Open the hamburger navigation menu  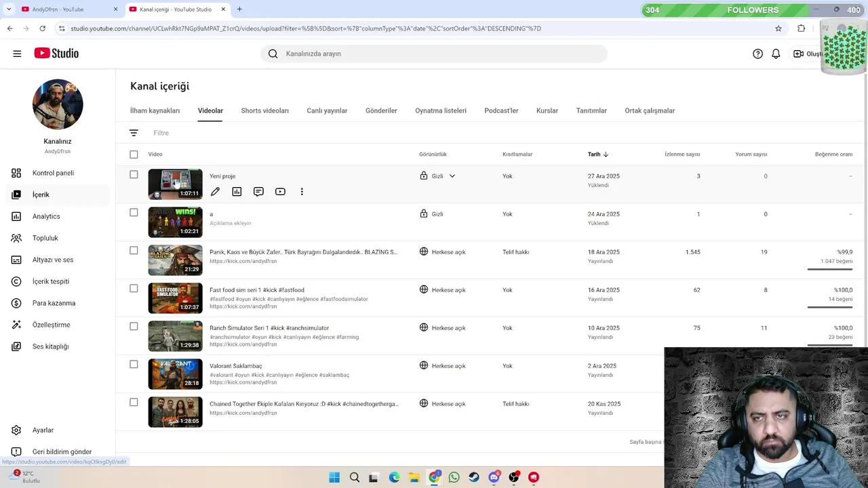point(17,54)
